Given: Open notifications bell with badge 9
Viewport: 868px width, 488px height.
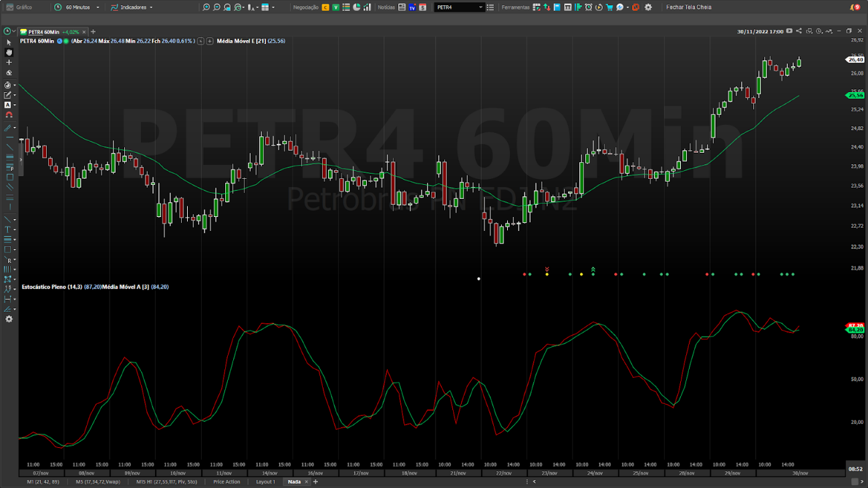Looking at the screenshot, I should click(x=855, y=7).
